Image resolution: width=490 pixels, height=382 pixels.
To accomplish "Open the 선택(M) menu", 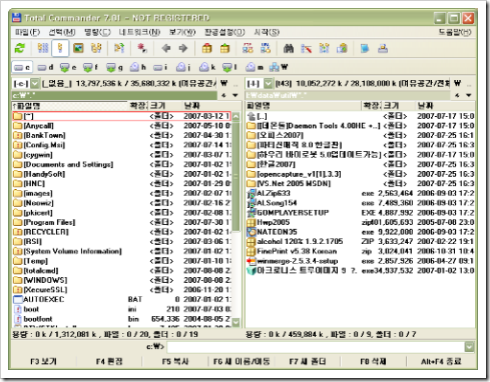I will point(62,32).
